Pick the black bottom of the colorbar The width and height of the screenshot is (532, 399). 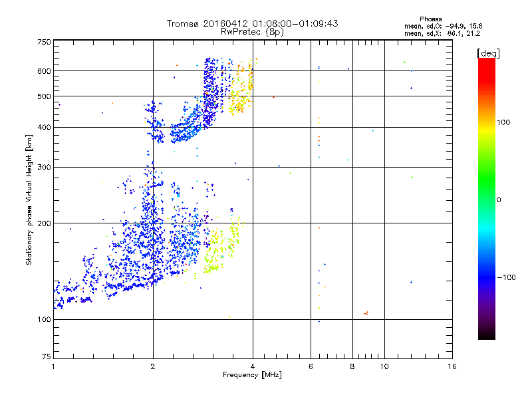(487, 334)
